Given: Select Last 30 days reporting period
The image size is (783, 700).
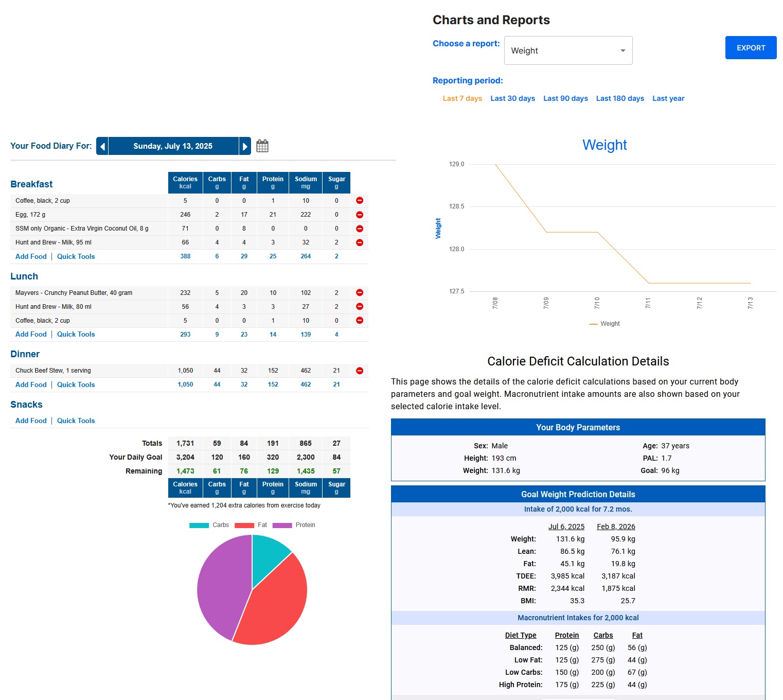Looking at the screenshot, I should [512, 98].
